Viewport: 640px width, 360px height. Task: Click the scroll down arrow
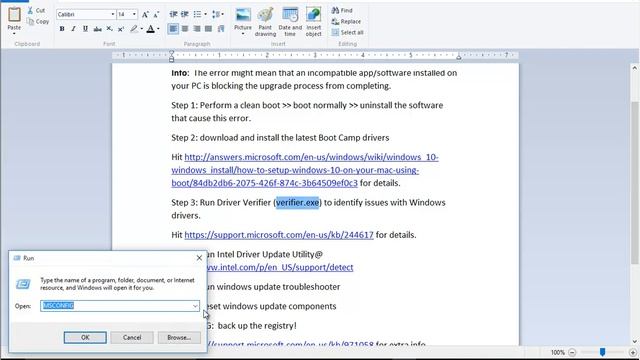[634, 342]
